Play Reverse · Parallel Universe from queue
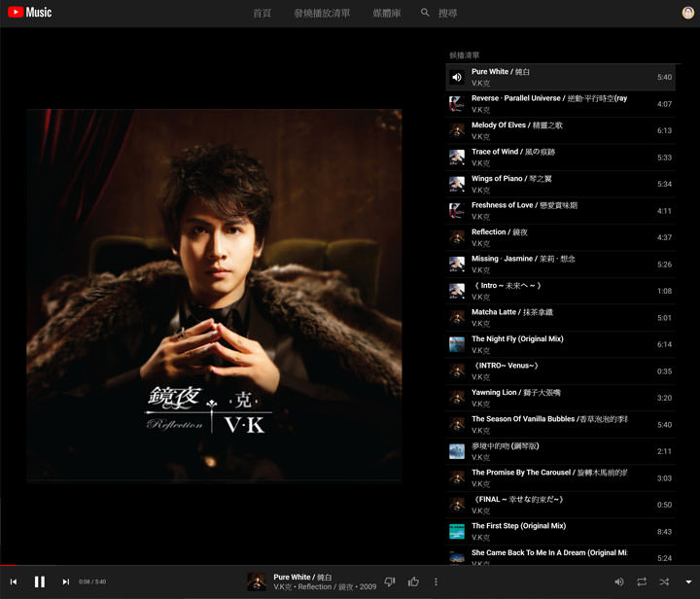Image resolution: width=700 pixels, height=599 pixels. pos(560,103)
